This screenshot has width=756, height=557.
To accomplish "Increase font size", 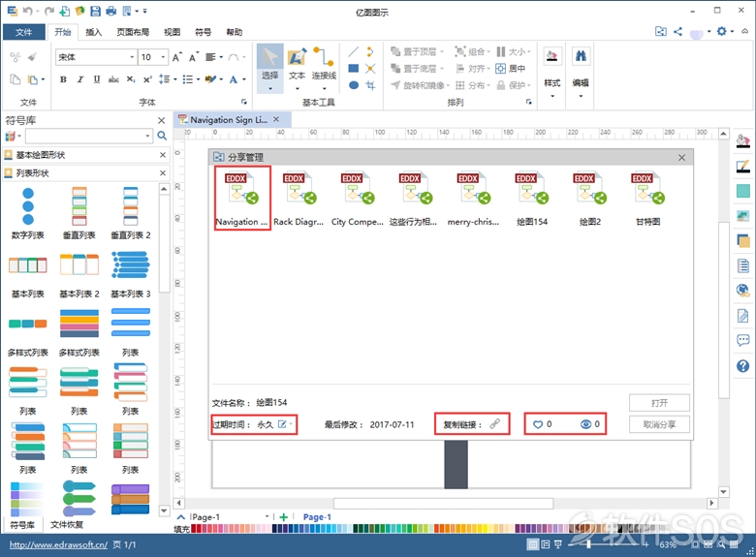I will (177, 57).
